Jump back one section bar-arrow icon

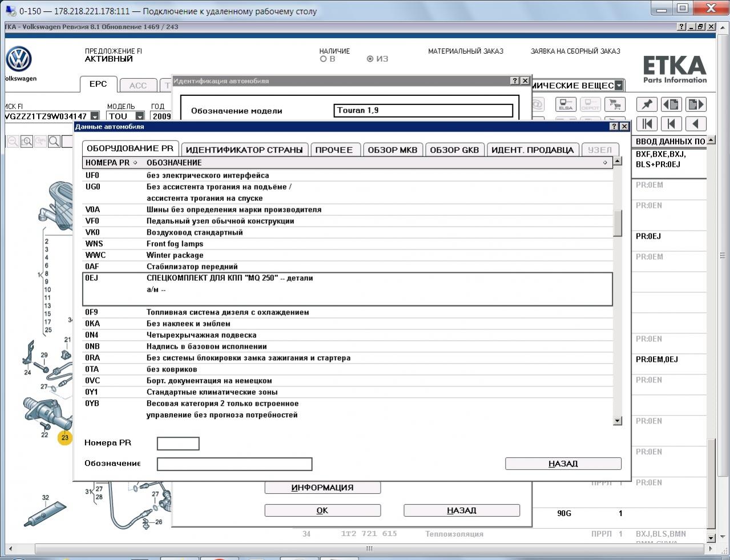(x=671, y=124)
